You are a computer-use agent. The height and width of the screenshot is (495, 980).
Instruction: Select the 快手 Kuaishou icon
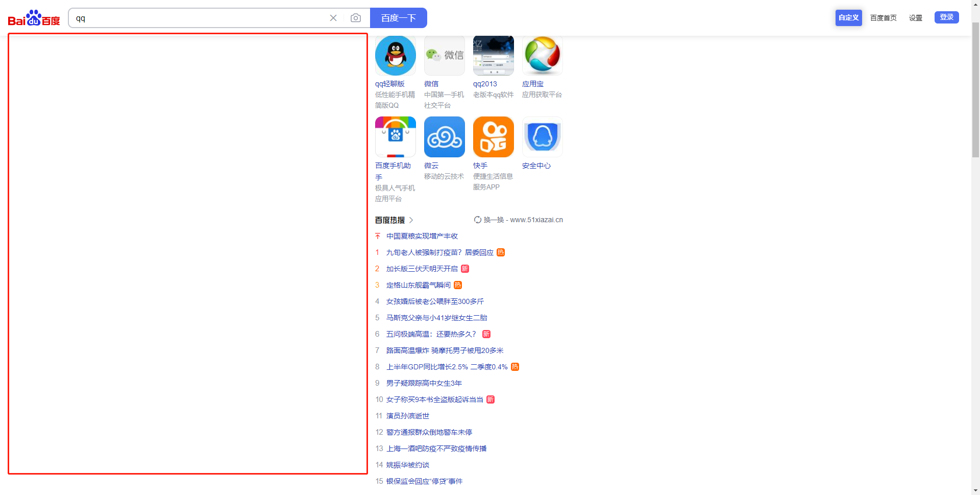[x=493, y=136]
